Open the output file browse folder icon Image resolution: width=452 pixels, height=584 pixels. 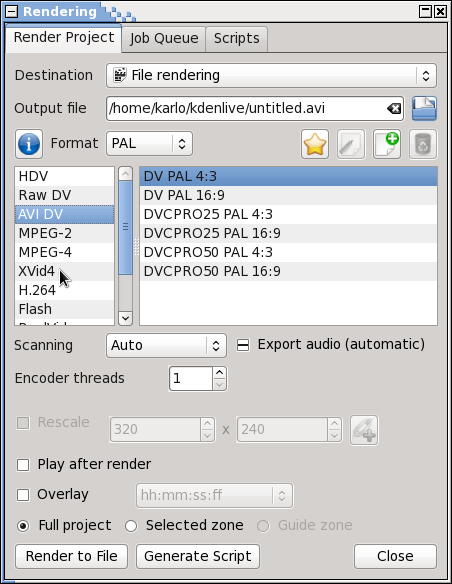[x=424, y=108]
